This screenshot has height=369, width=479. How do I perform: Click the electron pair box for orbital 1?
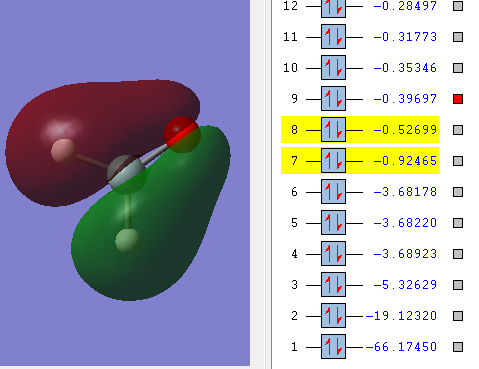click(x=333, y=347)
